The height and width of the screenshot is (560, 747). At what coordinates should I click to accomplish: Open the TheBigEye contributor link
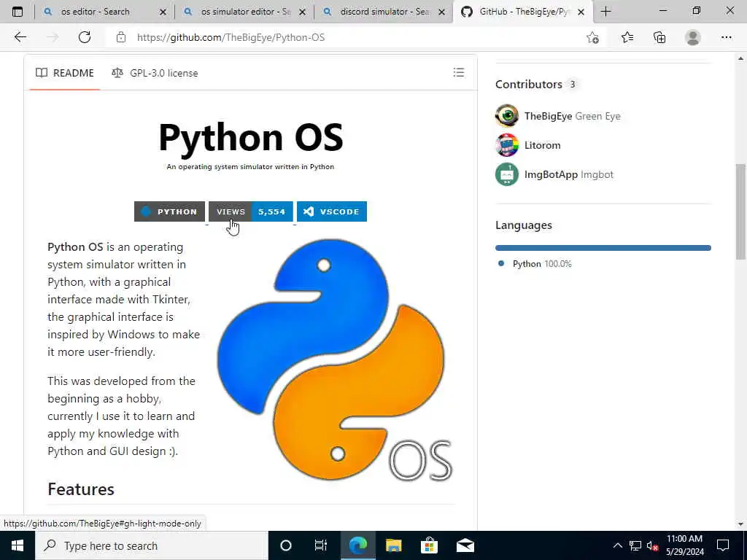tap(548, 116)
